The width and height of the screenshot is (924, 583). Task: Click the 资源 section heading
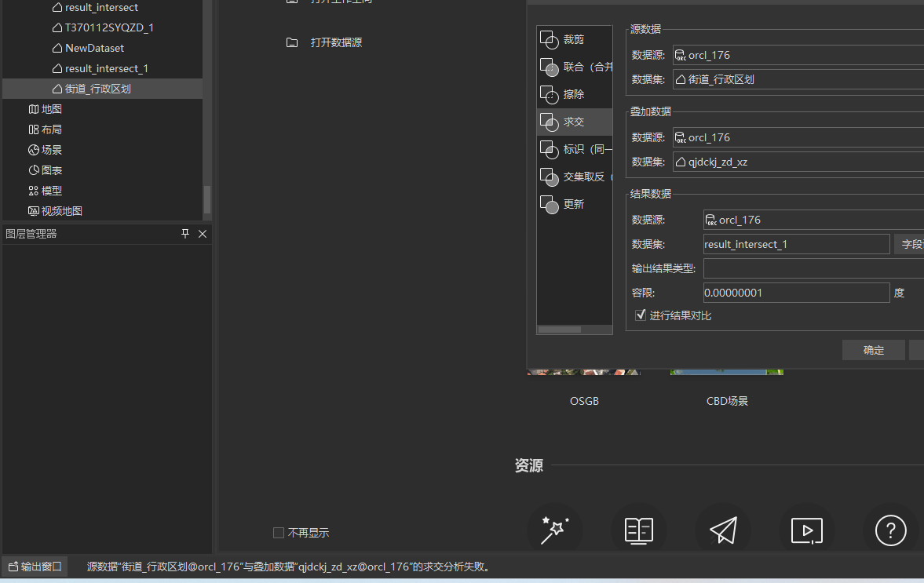528,466
